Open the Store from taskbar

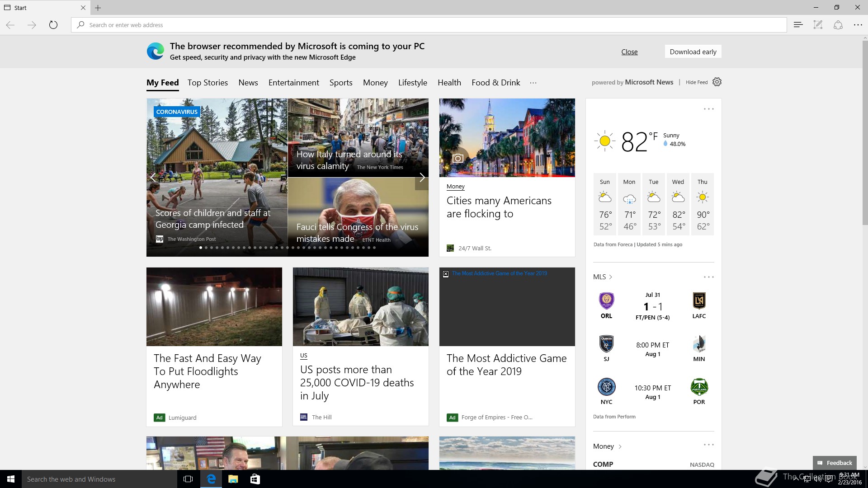click(x=255, y=479)
